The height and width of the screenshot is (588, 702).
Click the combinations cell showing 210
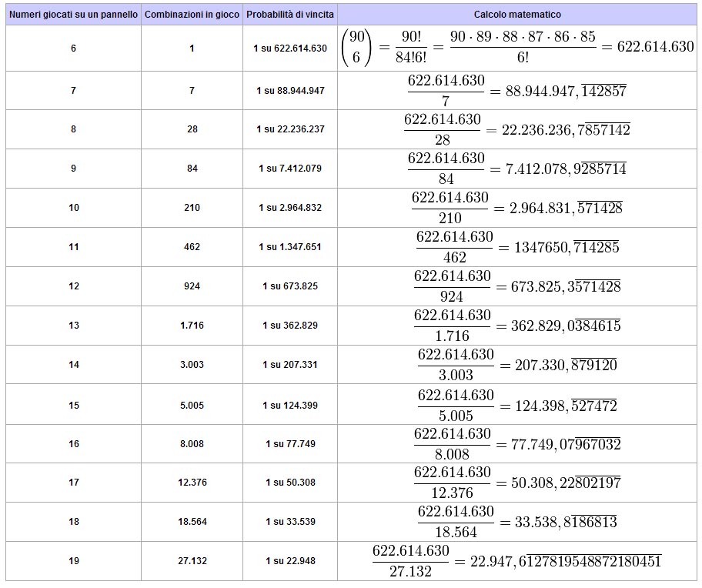tap(192, 208)
